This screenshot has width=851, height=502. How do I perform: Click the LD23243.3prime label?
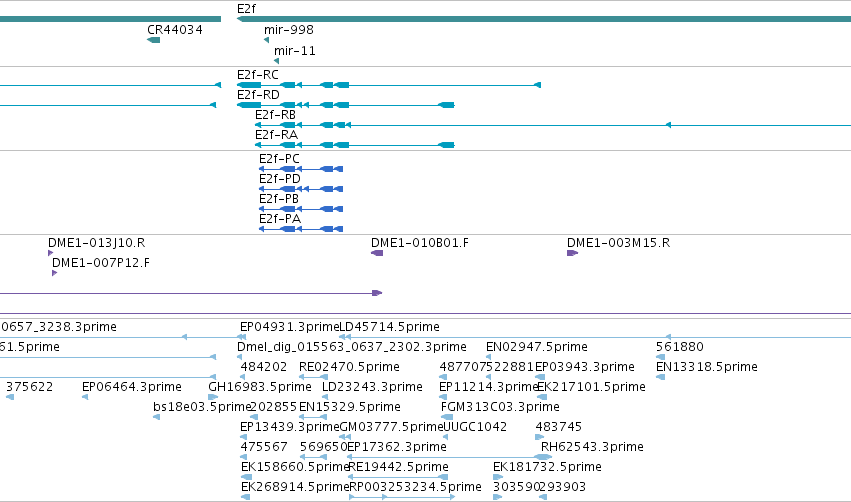point(372,387)
